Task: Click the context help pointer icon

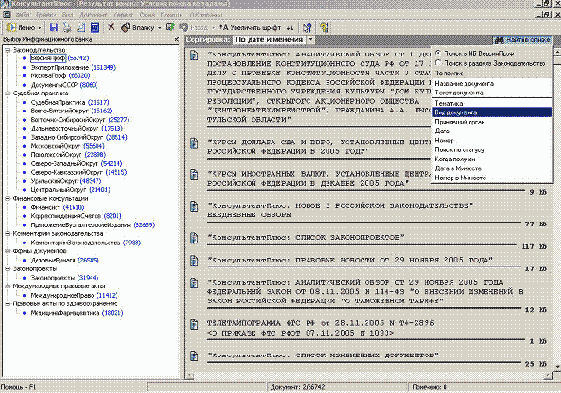Action: click(307, 28)
